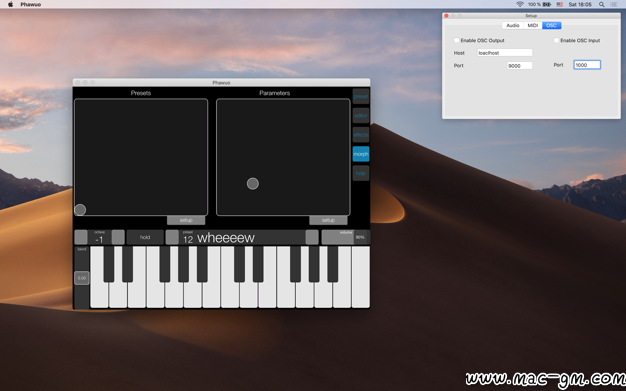Open the effects side panel button

(x=361, y=135)
